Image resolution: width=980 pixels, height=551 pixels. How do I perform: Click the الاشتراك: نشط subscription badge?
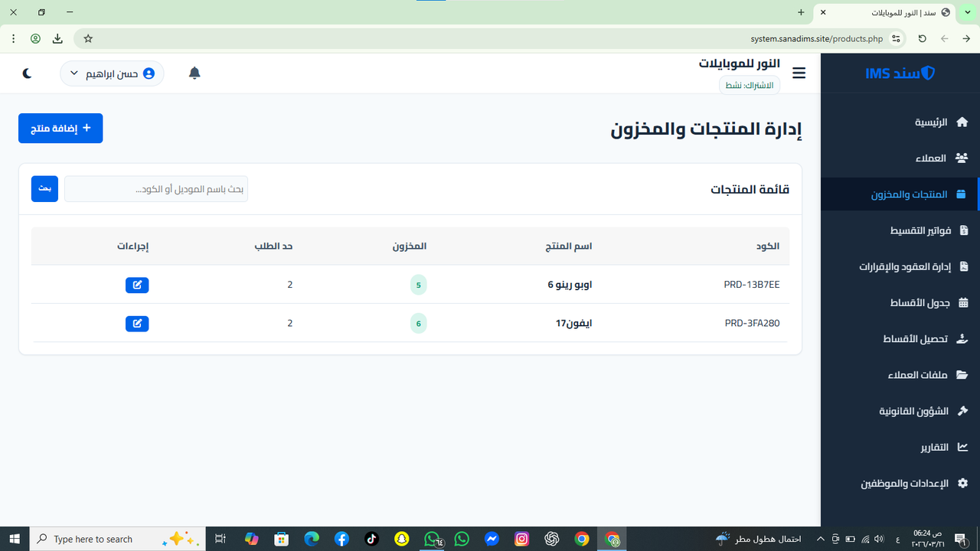point(750,85)
